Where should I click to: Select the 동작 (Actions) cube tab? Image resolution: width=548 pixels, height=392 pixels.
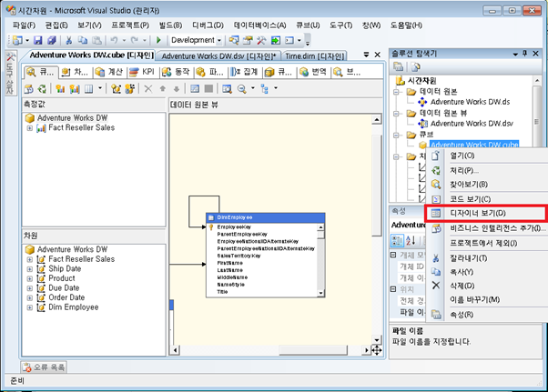[x=176, y=72]
